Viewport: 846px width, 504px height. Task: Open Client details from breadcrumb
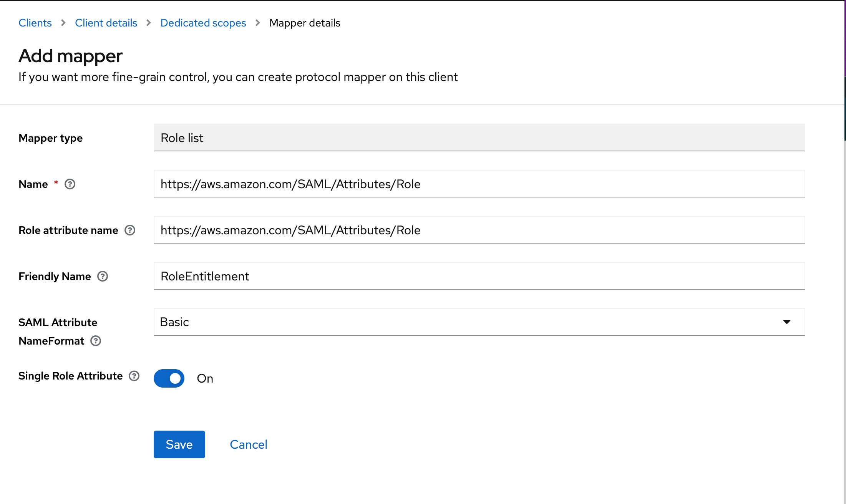pos(106,23)
